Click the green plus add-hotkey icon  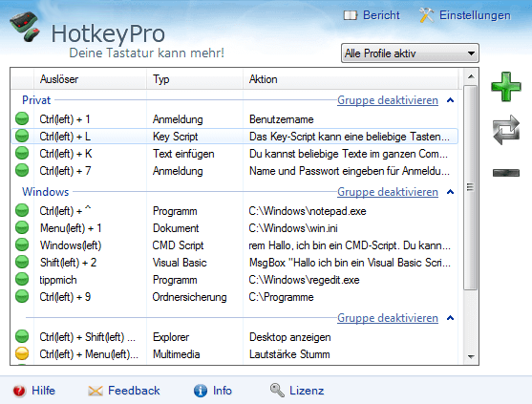506,87
